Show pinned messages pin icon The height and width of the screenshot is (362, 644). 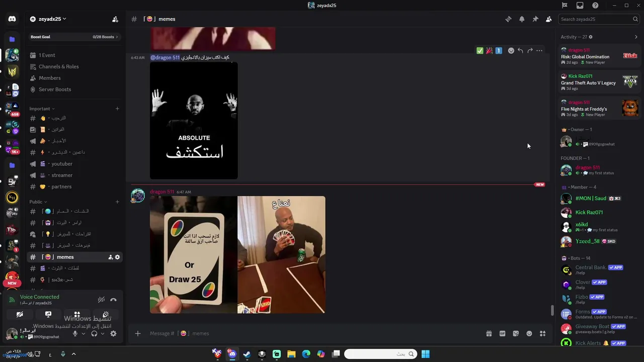535,19
